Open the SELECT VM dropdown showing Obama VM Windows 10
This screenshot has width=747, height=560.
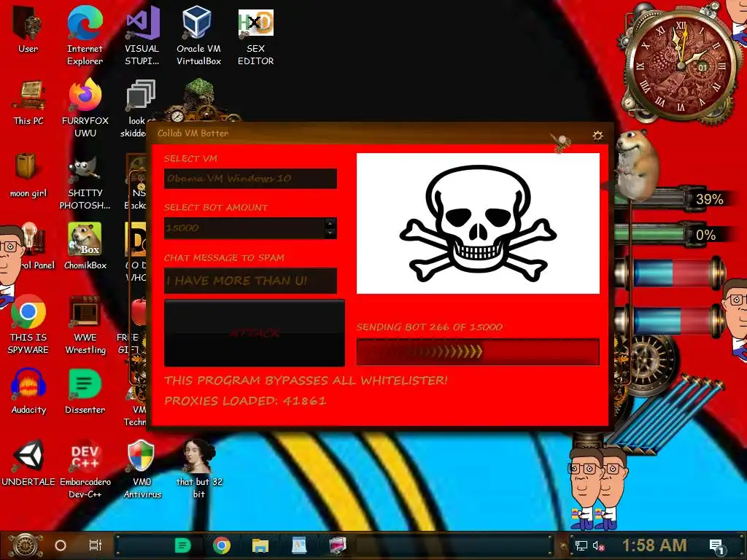pos(251,179)
